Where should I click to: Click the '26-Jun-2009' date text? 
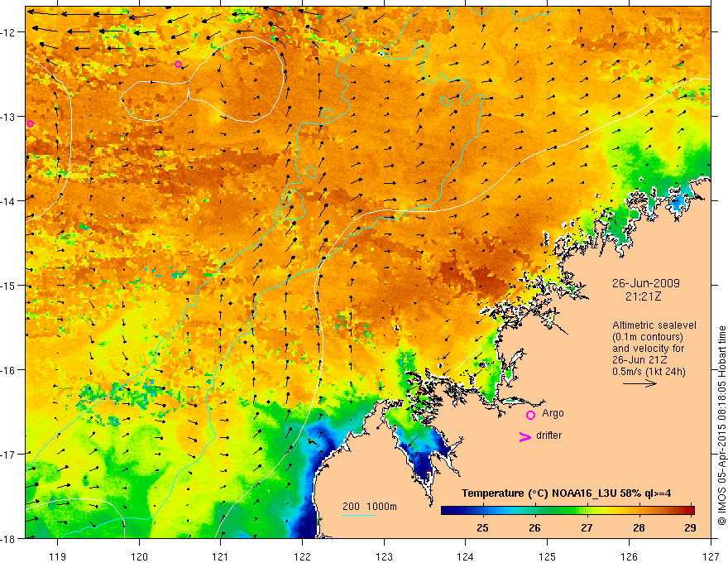646,283
